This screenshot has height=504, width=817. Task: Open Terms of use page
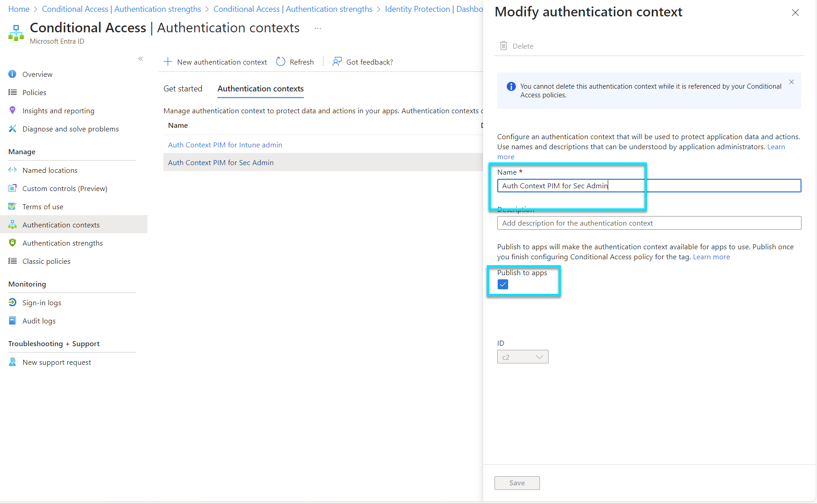(x=43, y=207)
